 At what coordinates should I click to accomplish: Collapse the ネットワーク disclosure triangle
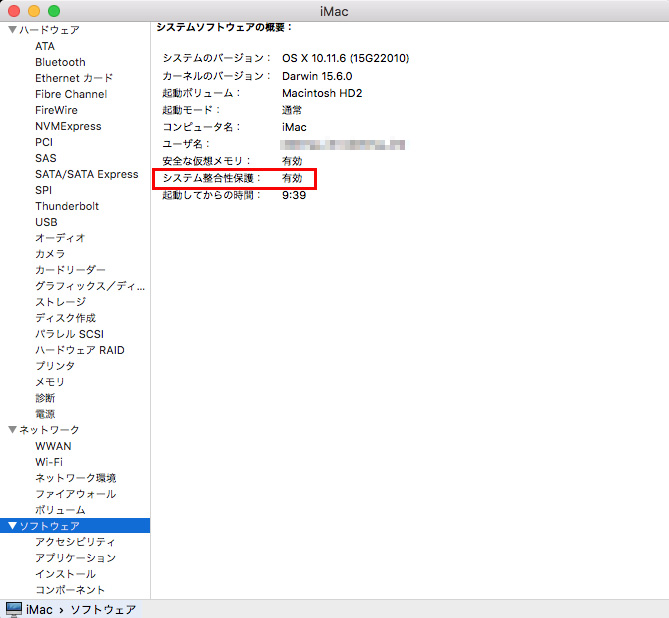coord(12,430)
